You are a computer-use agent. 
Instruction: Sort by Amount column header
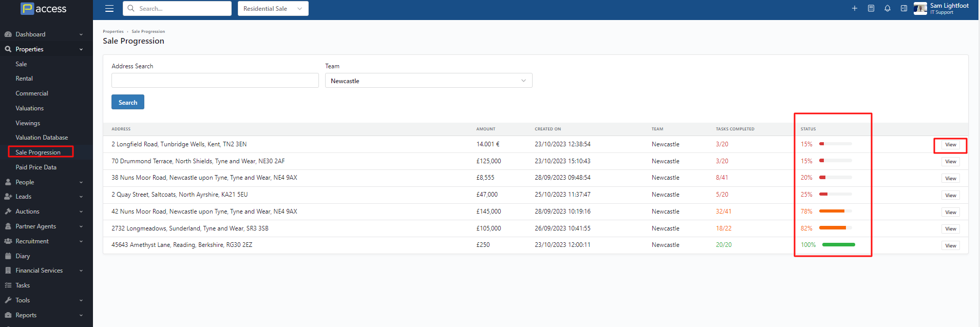point(486,129)
